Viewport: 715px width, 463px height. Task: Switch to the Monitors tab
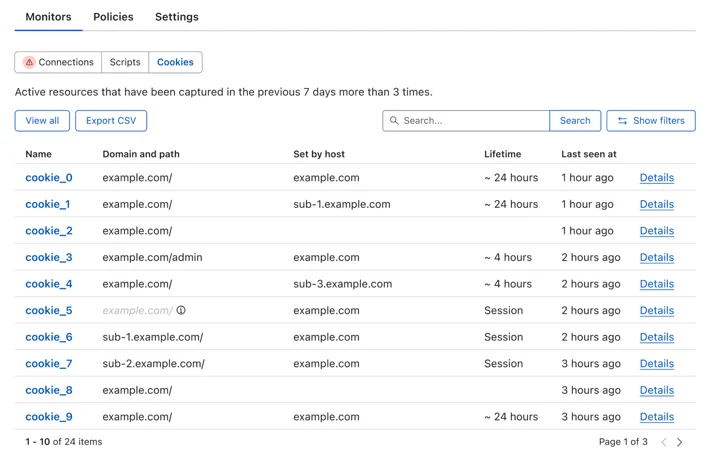48,17
